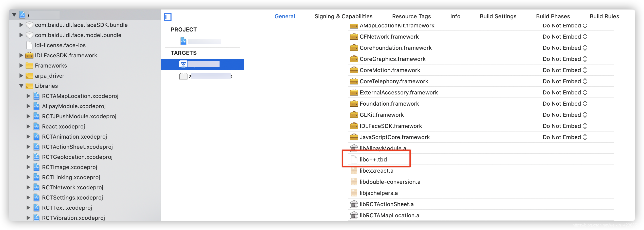This screenshot has width=644, height=230.
Task: Expand the Frameworks group
Action: 21,65
